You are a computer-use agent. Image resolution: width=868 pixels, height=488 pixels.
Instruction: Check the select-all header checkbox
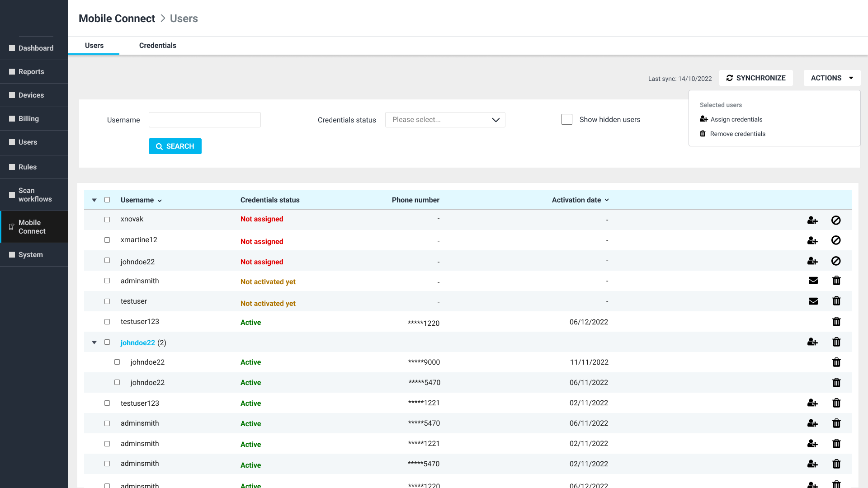point(107,200)
